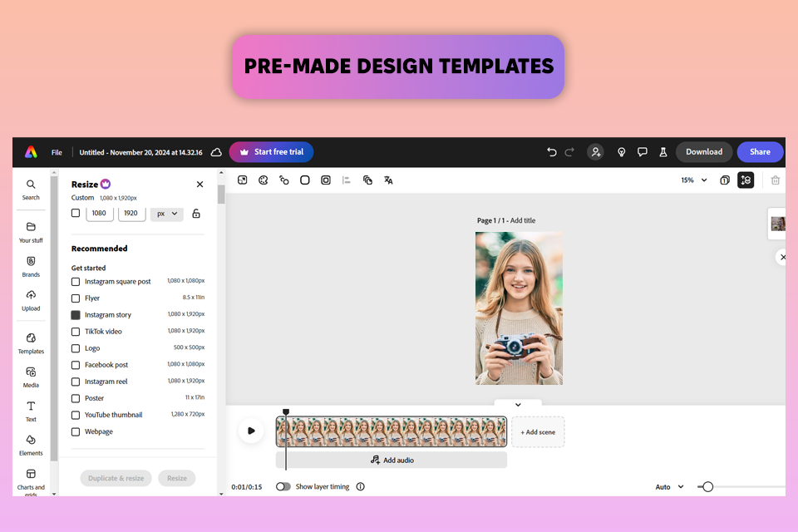Viewport: 798px width, 532px height.
Task: Click the Add scene button
Action: 538,431
